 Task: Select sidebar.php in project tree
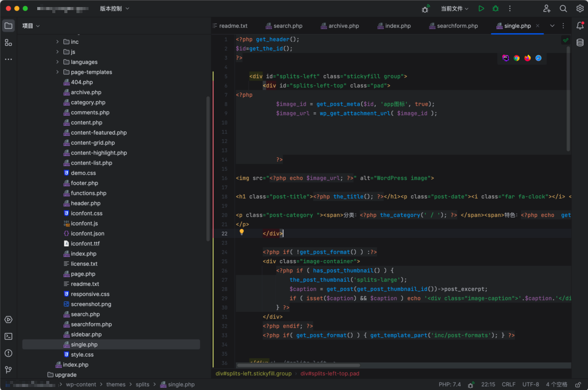pyautogui.click(x=82, y=335)
